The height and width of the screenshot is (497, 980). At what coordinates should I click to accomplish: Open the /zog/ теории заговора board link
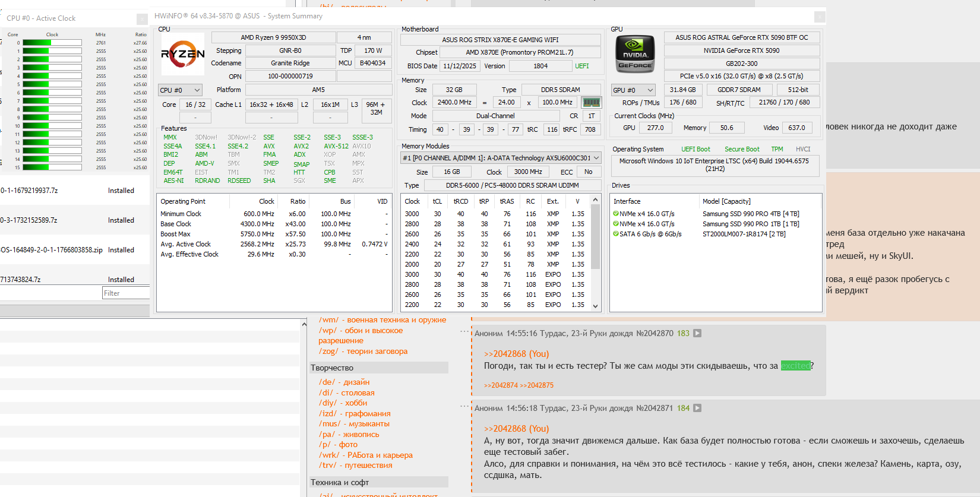point(363,352)
